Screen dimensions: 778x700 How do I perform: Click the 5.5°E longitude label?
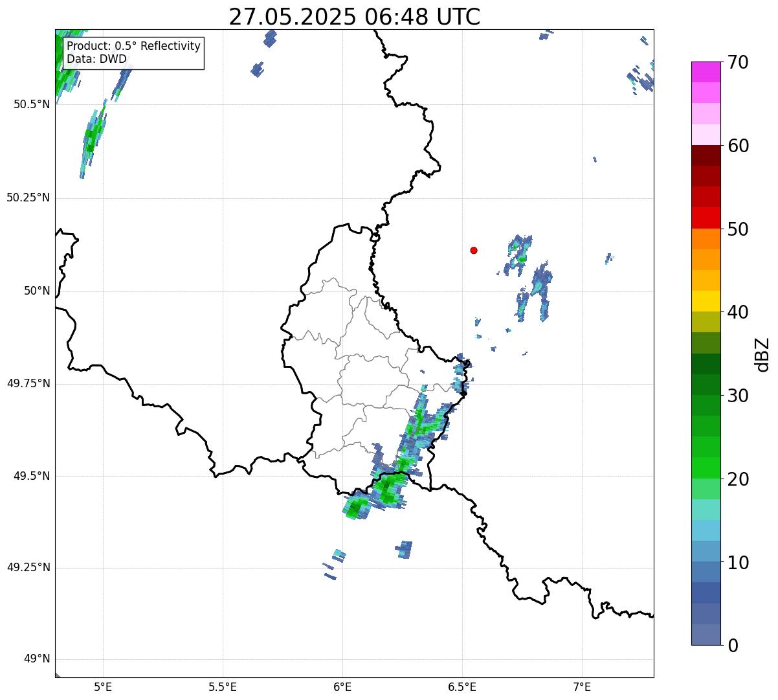click(223, 686)
